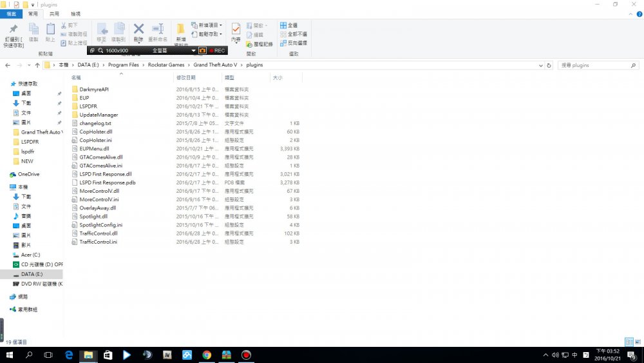Screen dimensions: 644x363
Task: Switch to the View (檢視) tab
Action: tap(75, 14)
